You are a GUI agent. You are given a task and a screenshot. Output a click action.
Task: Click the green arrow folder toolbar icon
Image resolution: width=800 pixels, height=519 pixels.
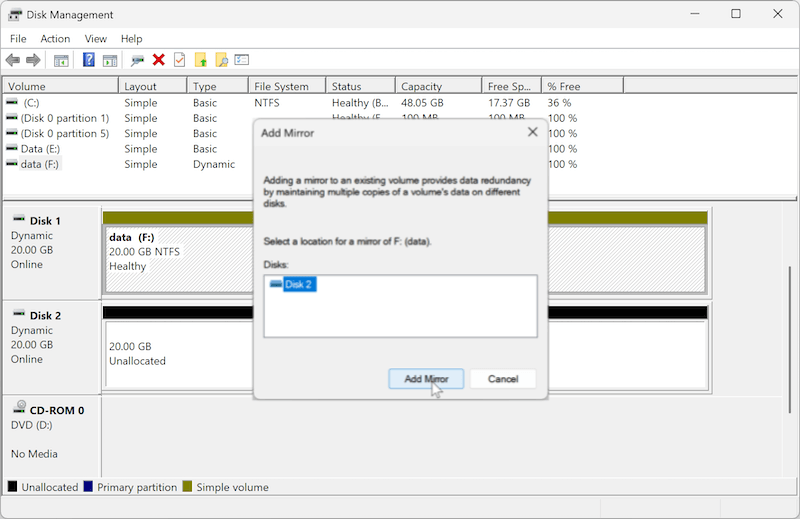tap(200, 60)
